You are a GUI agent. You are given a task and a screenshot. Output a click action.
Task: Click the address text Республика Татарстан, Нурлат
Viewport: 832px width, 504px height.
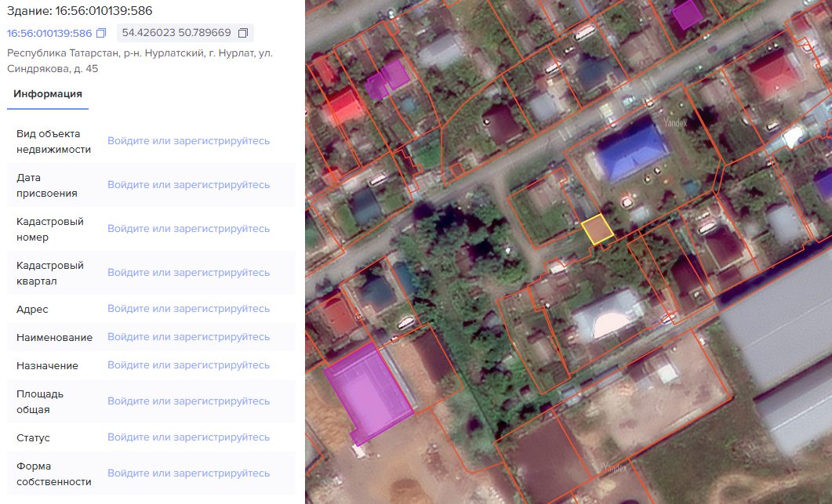140,61
